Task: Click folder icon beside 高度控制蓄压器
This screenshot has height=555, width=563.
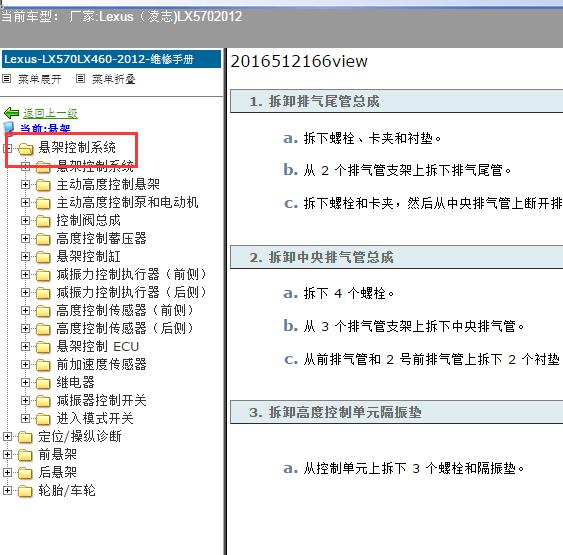Action: click(43, 239)
